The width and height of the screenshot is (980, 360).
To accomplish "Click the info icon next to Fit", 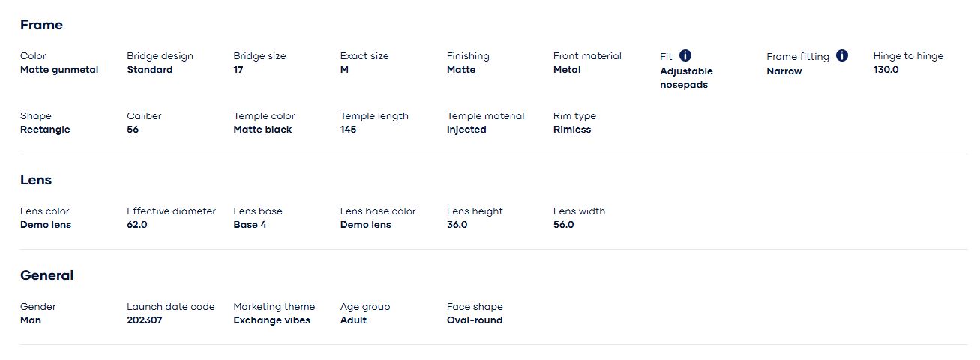I will tap(685, 55).
